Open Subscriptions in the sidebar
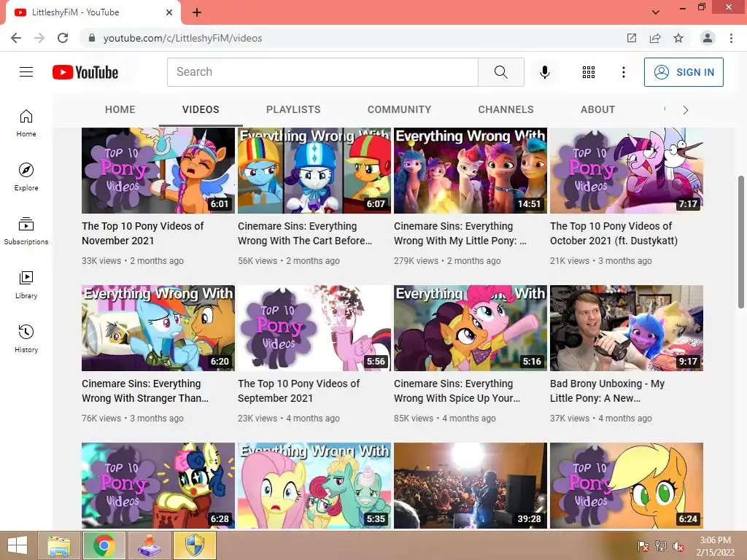747x560 pixels. 26,230
